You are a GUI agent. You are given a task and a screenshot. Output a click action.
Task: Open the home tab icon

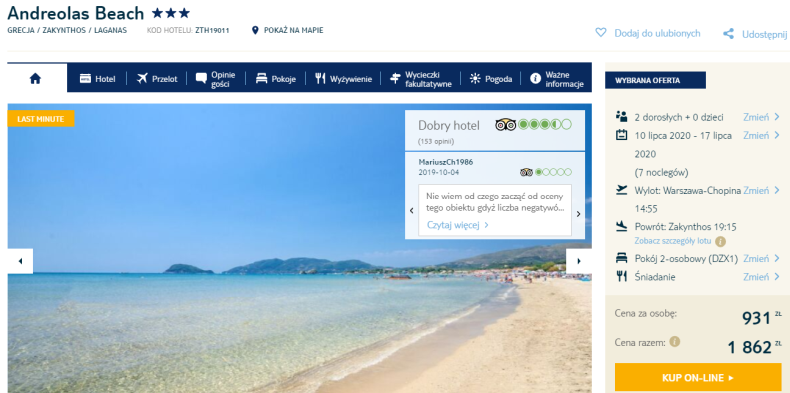pos(35,79)
